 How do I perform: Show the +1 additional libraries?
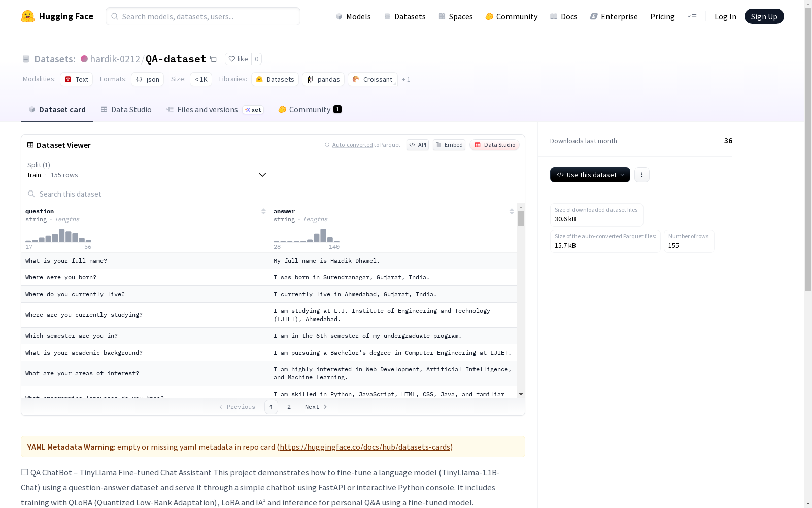pyautogui.click(x=406, y=79)
